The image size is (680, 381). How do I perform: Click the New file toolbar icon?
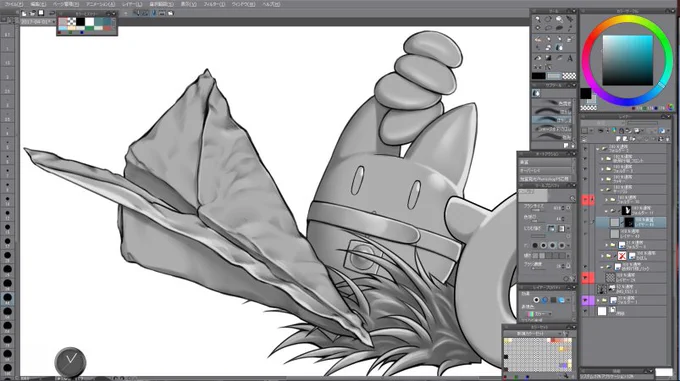(24, 13)
